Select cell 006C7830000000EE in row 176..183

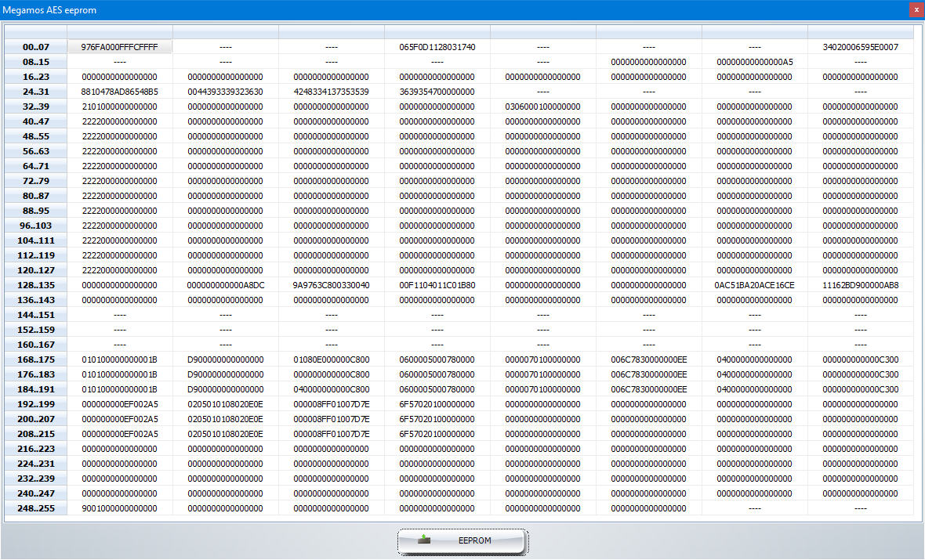click(x=649, y=374)
